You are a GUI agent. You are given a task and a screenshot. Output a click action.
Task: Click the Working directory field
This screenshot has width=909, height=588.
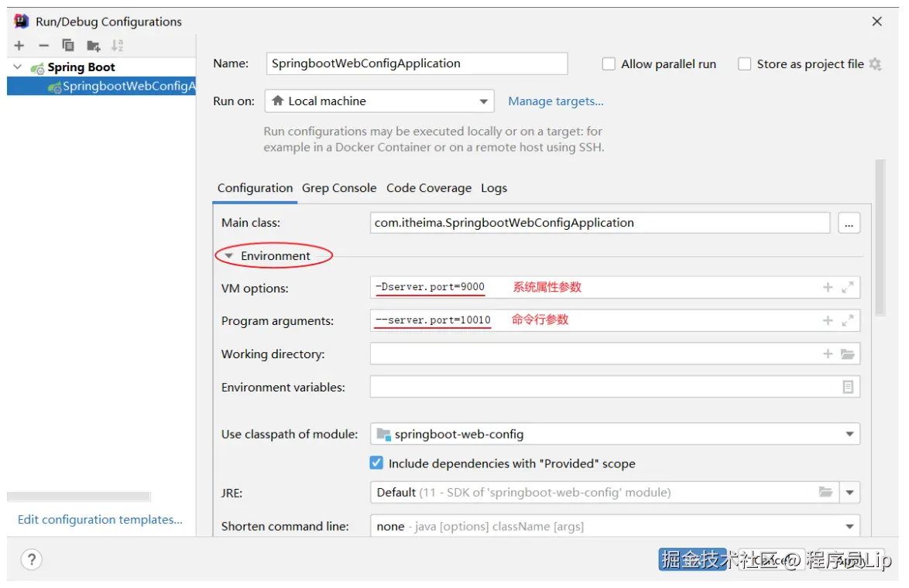[x=615, y=354]
